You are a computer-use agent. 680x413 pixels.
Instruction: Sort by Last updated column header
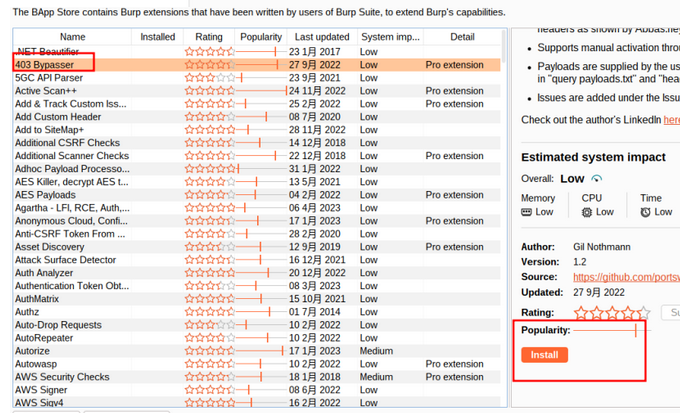tap(322, 37)
